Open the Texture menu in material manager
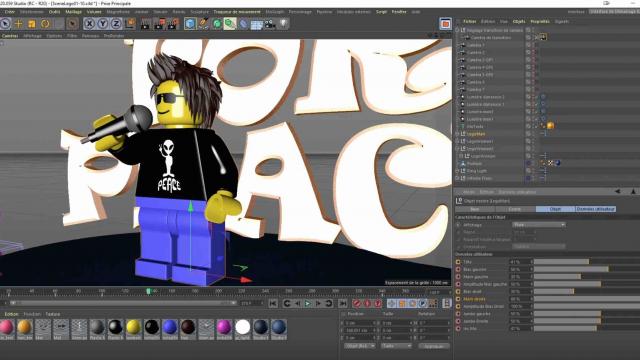 (x=53, y=314)
